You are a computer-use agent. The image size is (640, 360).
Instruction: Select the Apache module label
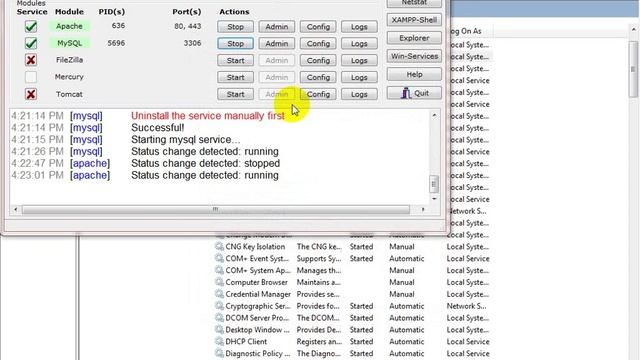point(69,26)
